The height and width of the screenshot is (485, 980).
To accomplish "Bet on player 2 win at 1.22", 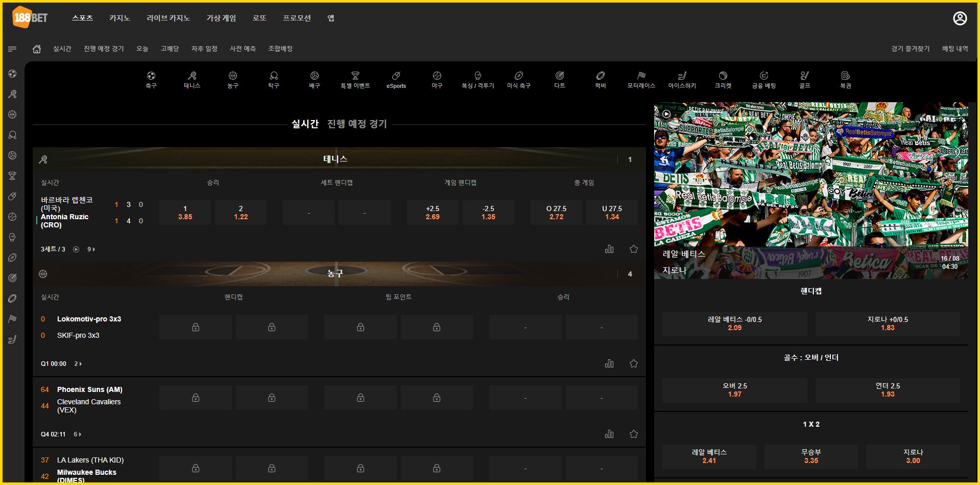I will [241, 213].
